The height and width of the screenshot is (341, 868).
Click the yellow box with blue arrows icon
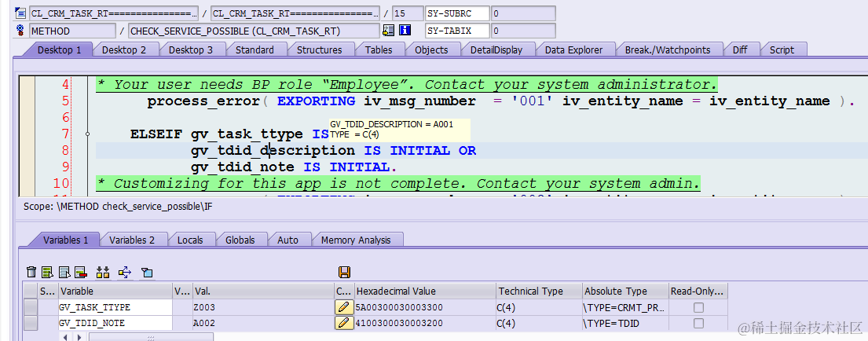pyautogui.click(x=125, y=272)
